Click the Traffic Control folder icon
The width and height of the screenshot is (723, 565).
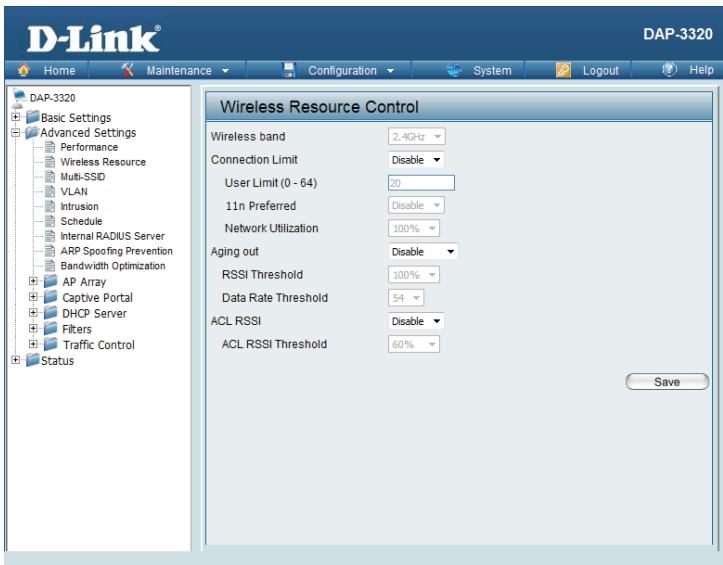pos(51,344)
